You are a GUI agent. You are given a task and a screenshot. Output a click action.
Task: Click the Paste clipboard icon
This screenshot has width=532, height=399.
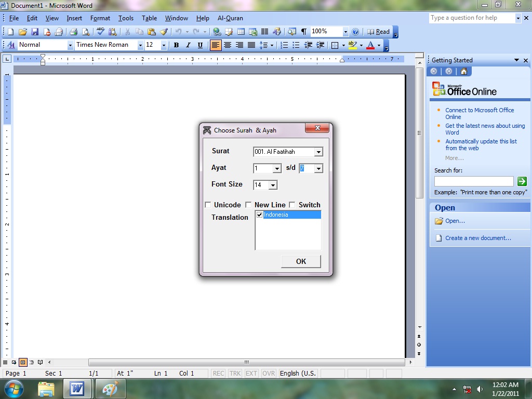tap(152, 32)
